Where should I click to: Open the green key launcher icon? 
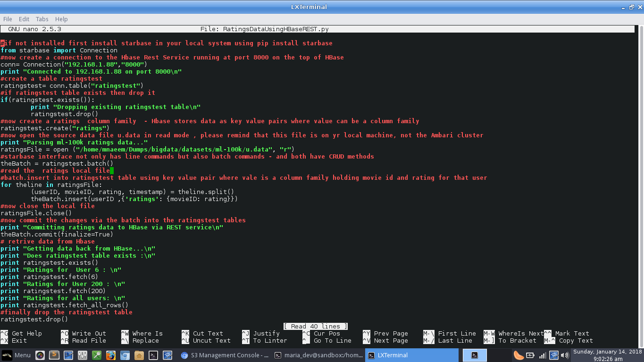point(97,355)
